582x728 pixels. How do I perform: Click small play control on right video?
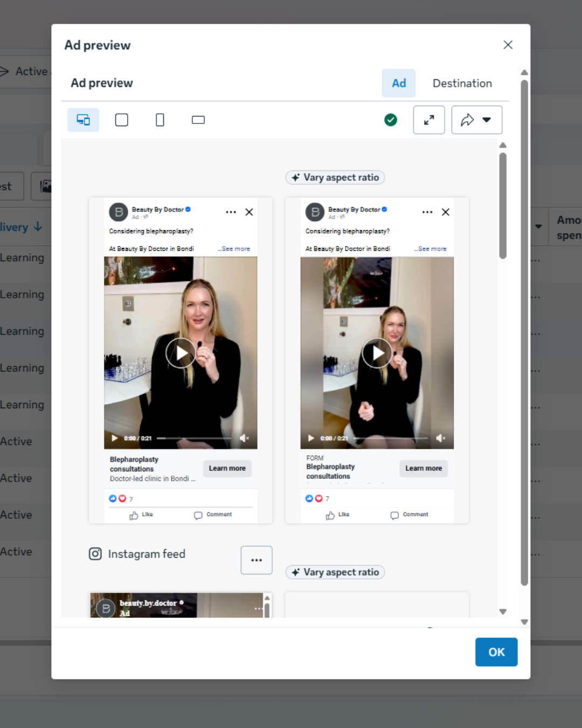click(311, 438)
